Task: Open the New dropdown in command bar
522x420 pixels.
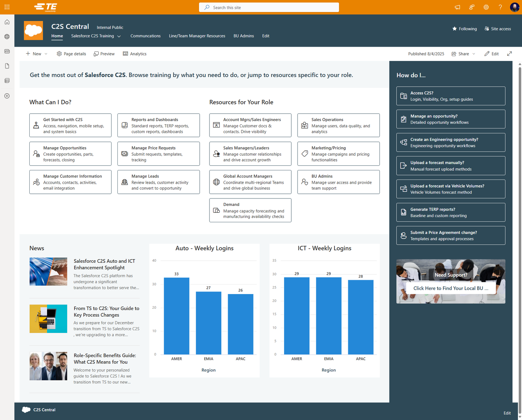Action: pyautogui.click(x=37, y=54)
